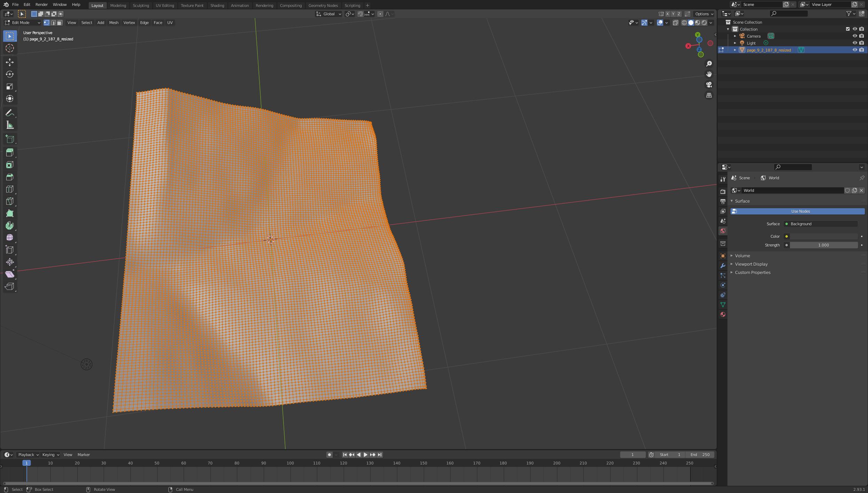The height and width of the screenshot is (493, 868).
Task: Hide the Camera object in viewport
Action: click(854, 36)
